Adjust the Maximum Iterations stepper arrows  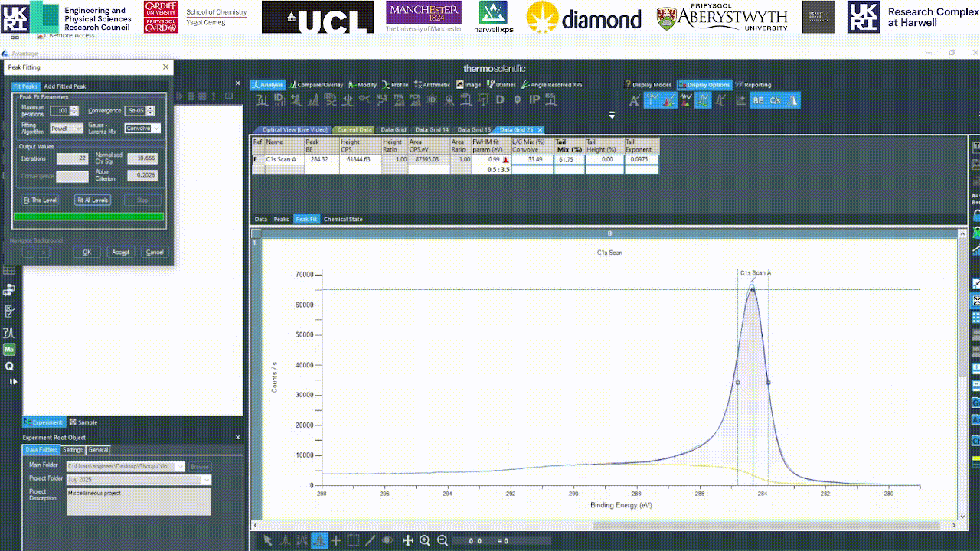tap(74, 111)
